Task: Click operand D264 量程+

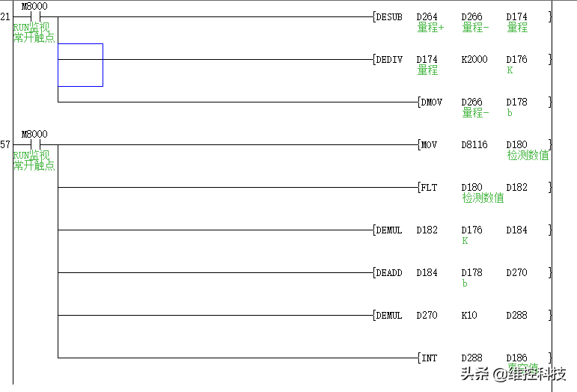Action: [430, 22]
